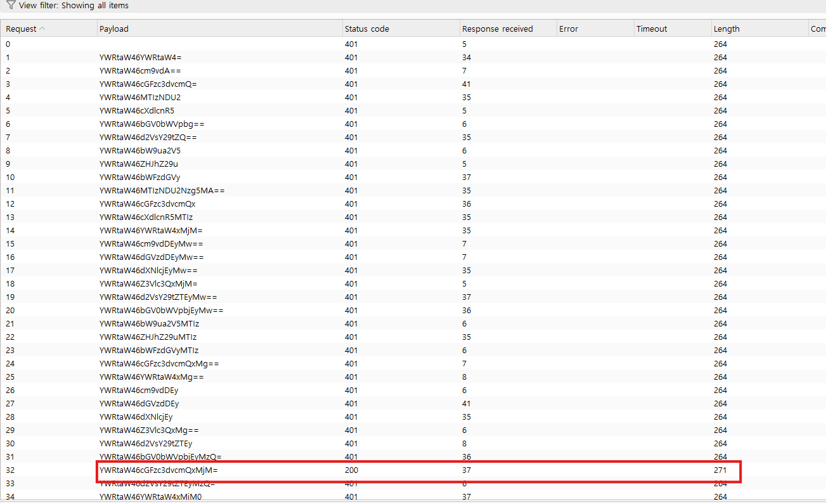This screenshot has width=826, height=504.
Task: Click the funnel icon beside View filter
Action: pos(10,5)
